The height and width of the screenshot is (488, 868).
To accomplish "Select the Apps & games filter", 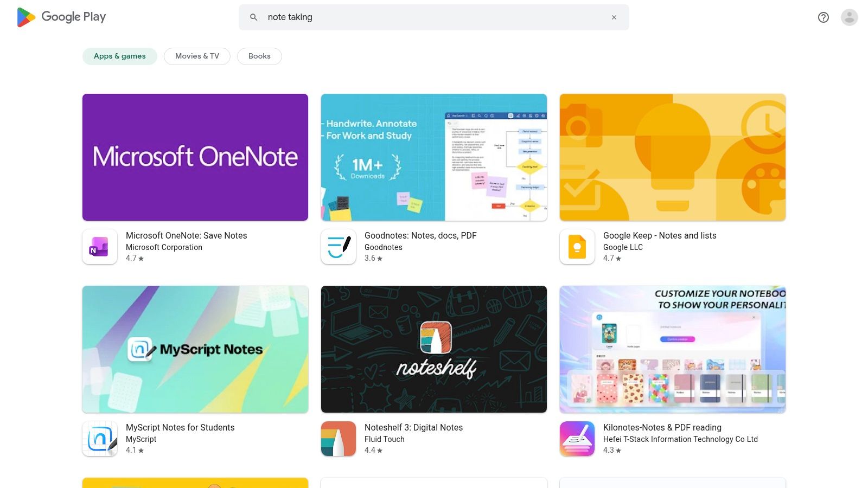I will 120,56.
